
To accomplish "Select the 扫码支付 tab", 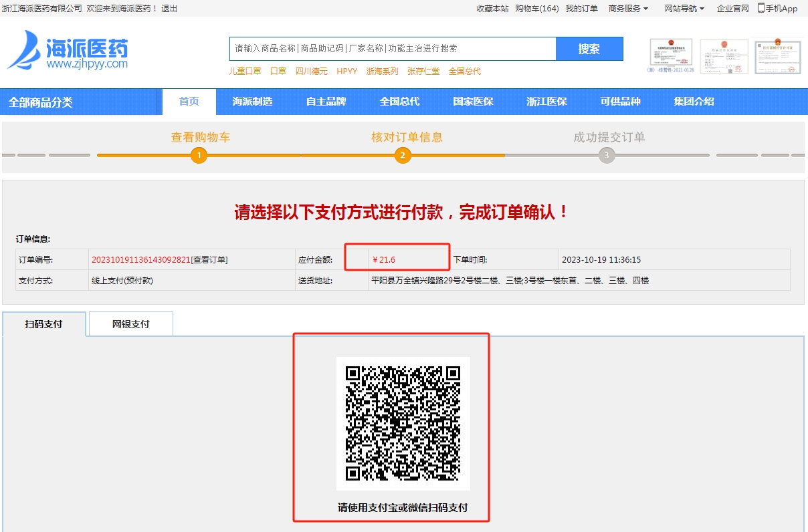I will pos(44,324).
